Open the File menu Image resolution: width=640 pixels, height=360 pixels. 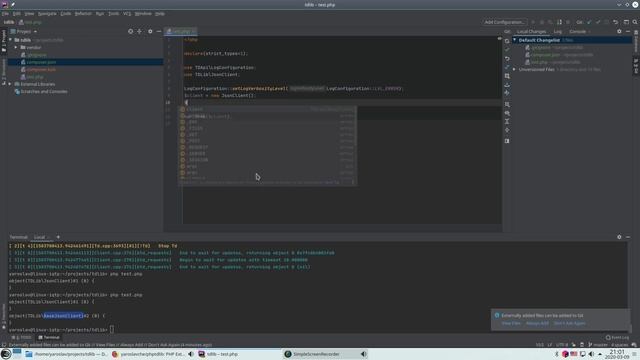5,13
